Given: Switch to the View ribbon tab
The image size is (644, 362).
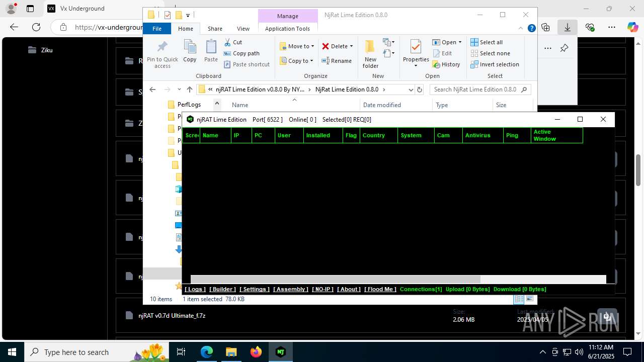Looking at the screenshot, I should (243, 29).
